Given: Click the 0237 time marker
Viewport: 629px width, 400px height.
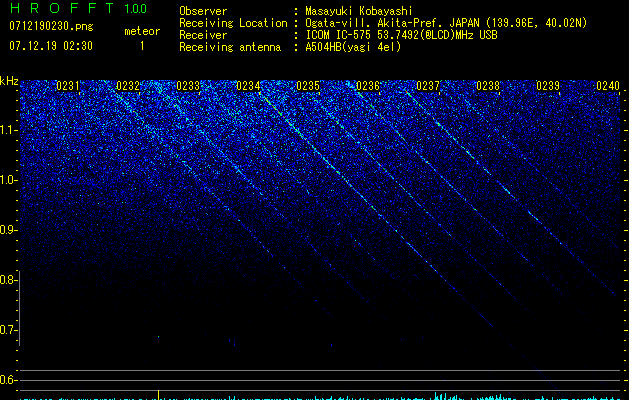Looking at the screenshot, I should coord(428,86).
